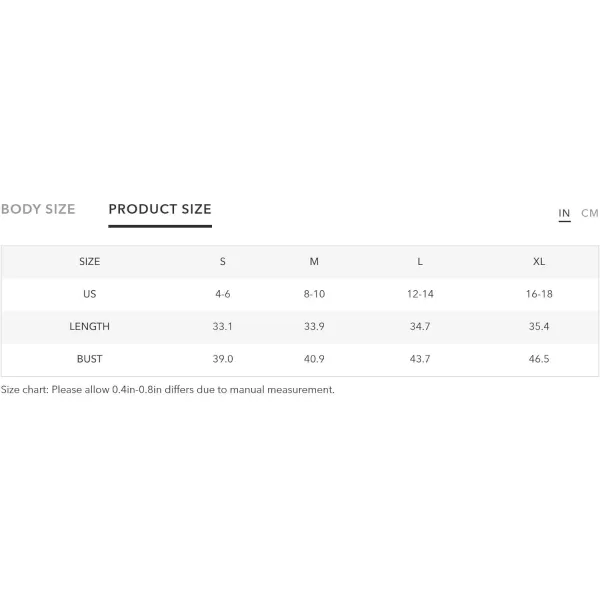The width and height of the screenshot is (600, 600).
Task: Click the size chart measurement note
Action: [x=168, y=390]
